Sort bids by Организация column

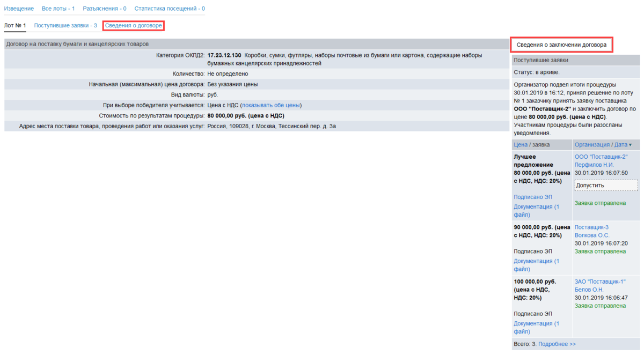592,145
